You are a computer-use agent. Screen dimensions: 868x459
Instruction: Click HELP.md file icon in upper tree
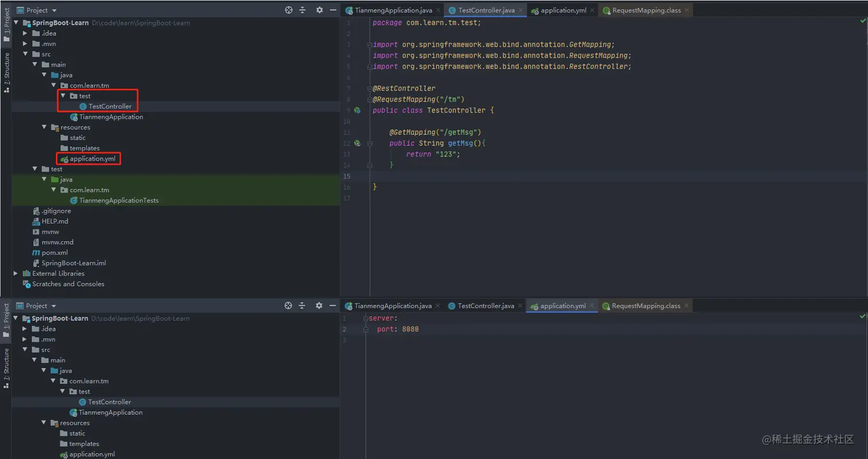point(36,221)
